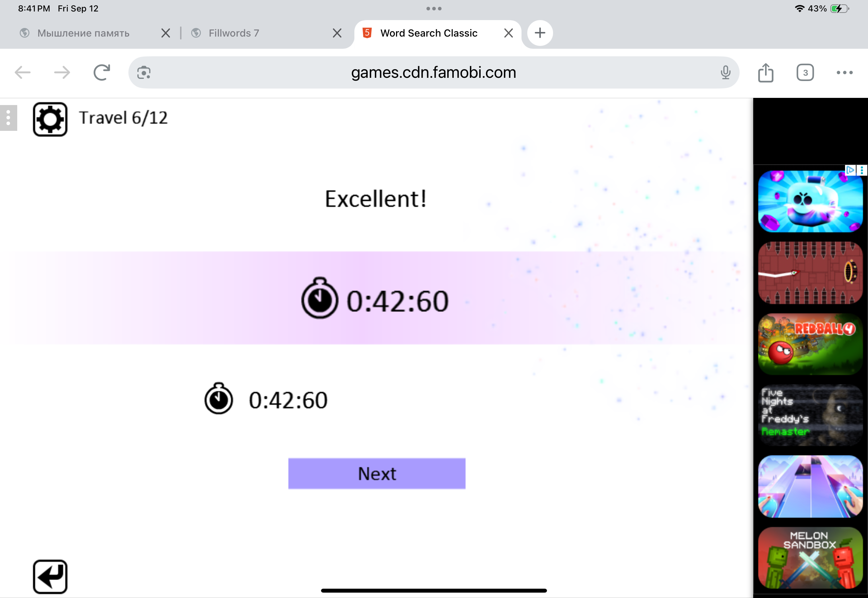Tap the browser back arrow
This screenshot has width=868, height=598.
click(23, 72)
